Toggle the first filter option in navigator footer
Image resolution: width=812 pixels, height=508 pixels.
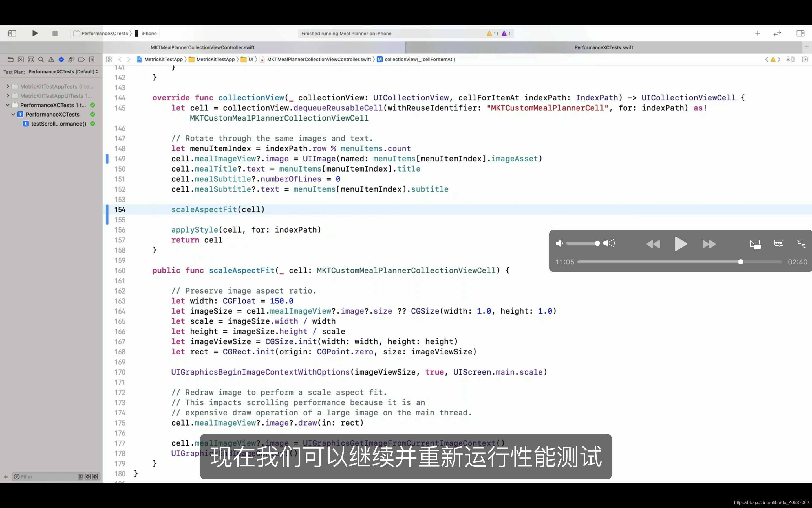pyautogui.click(x=80, y=477)
